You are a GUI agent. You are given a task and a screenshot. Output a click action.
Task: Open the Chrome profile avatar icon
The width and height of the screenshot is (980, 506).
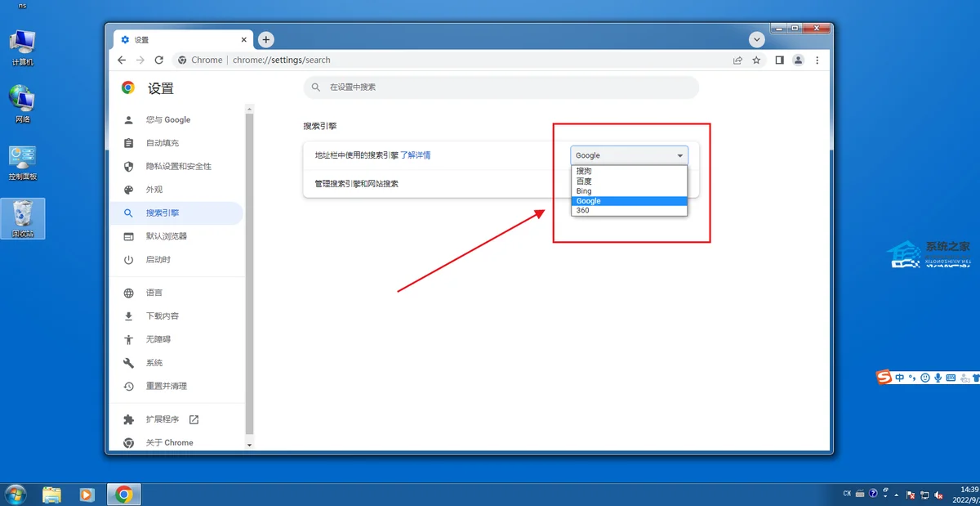pyautogui.click(x=798, y=60)
